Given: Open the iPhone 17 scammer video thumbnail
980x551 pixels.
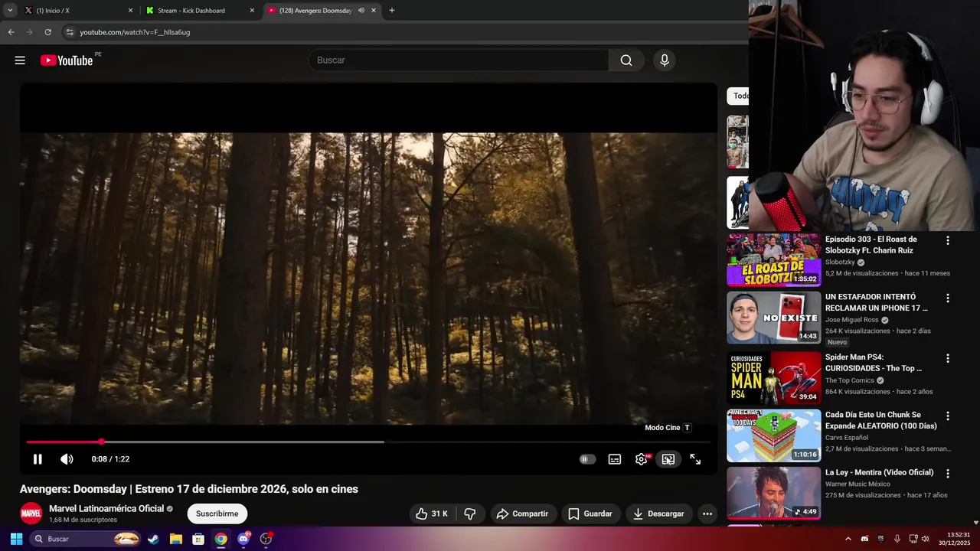Looking at the screenshot, I should point(773,317).
